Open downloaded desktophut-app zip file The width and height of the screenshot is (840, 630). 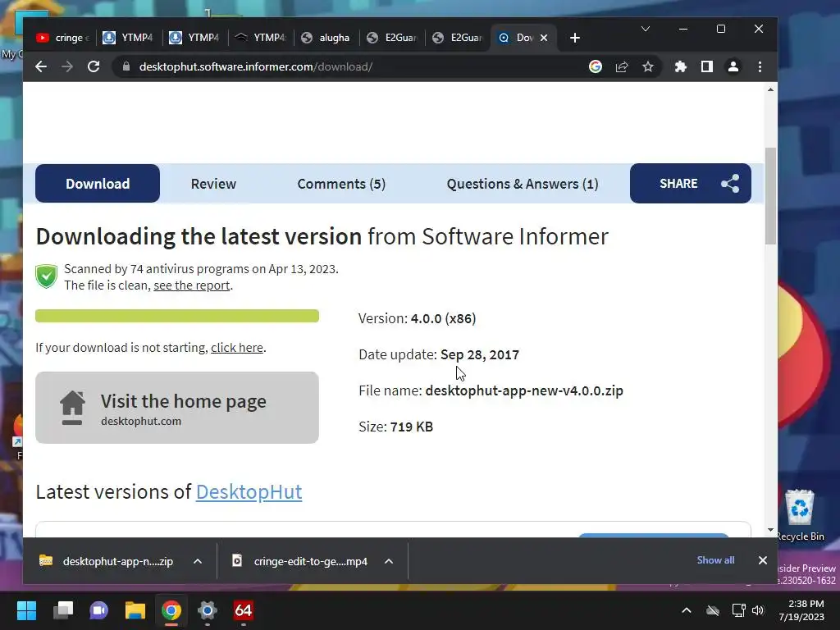click(x=106, y=561)
